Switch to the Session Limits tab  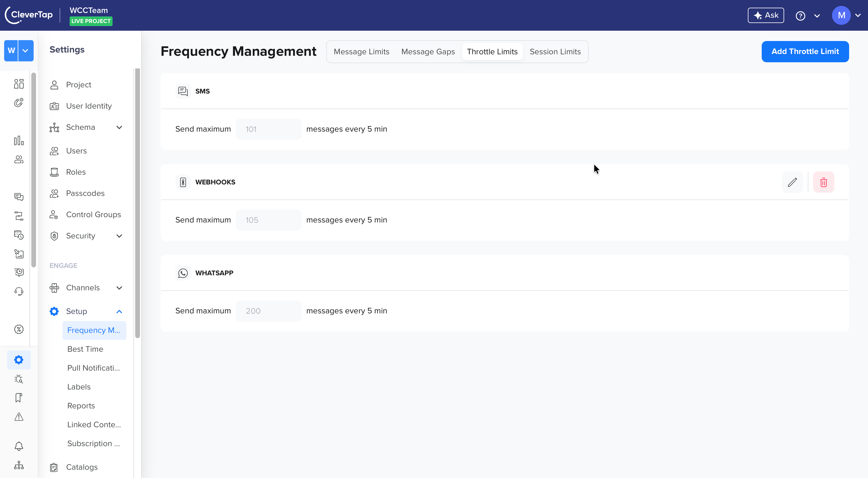click(x=555, y=52)
